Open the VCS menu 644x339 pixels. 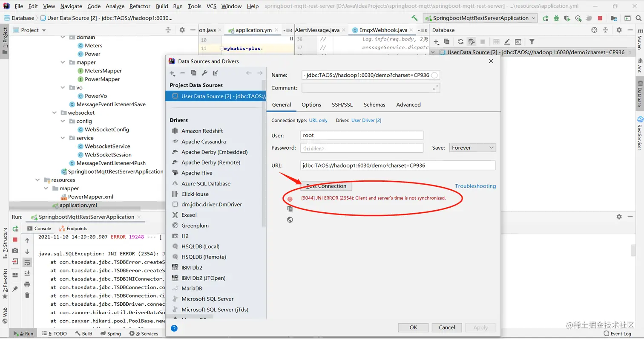point(212,6)
